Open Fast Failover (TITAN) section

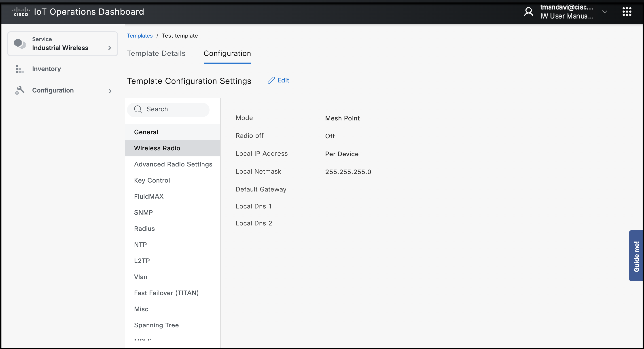point(172,293)
